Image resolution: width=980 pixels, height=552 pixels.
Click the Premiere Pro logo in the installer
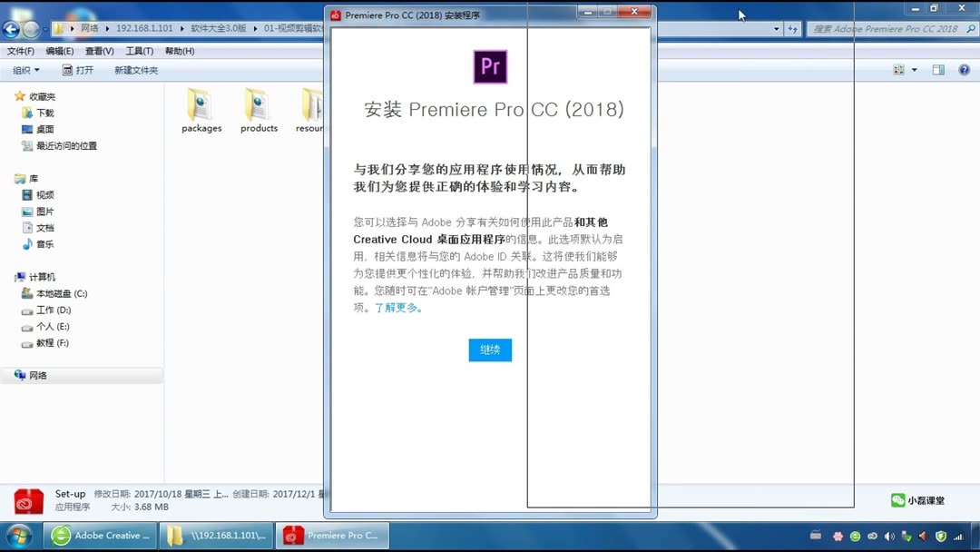(490, 67)
